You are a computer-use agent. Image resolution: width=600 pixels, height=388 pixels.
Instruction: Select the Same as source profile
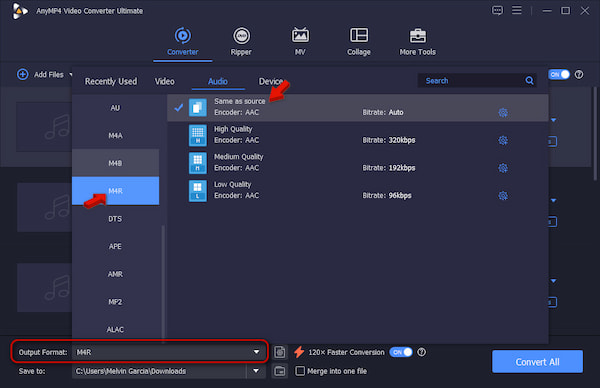[x=357, y=108]
